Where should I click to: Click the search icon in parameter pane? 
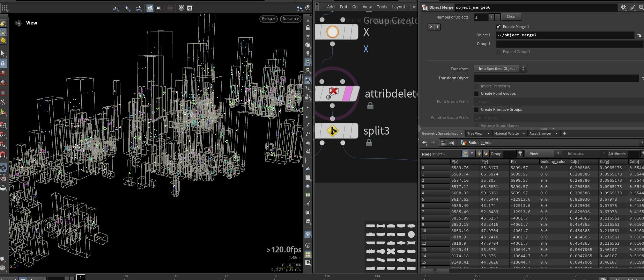pyautogui.click(x=641, y=7)
